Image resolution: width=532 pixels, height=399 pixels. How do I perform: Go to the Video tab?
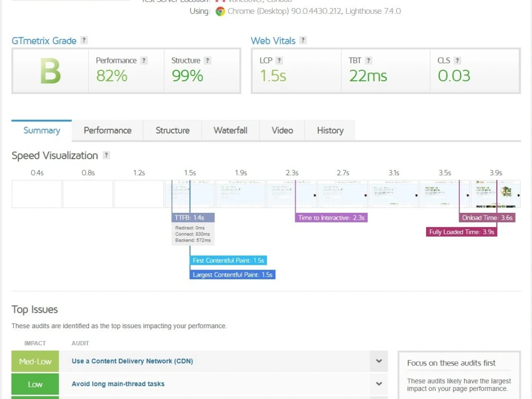tap(282, 130)
